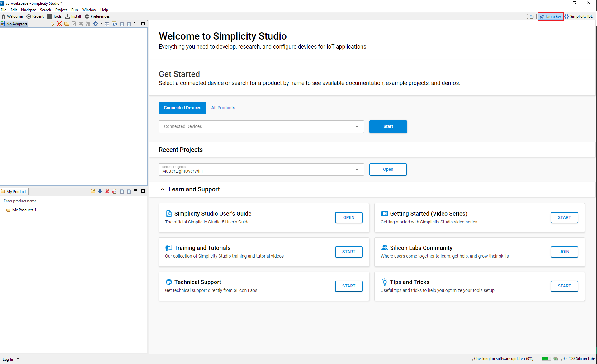The height and width of the screenshot is (364, 597).
Task: Collapse the Learn and Support section
Action: click(x=163, y=189)
